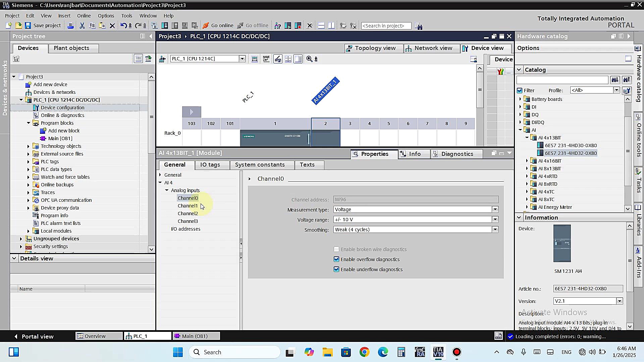Open Google Chrome from the taskbar
644x362 pixels.
pyautogui.click(x=365, y=352)
